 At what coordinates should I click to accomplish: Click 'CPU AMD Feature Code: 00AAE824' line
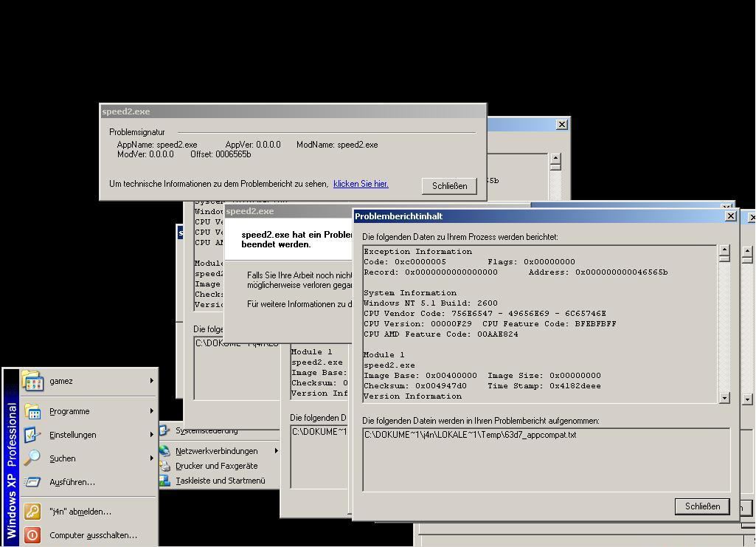coord(440,334)
